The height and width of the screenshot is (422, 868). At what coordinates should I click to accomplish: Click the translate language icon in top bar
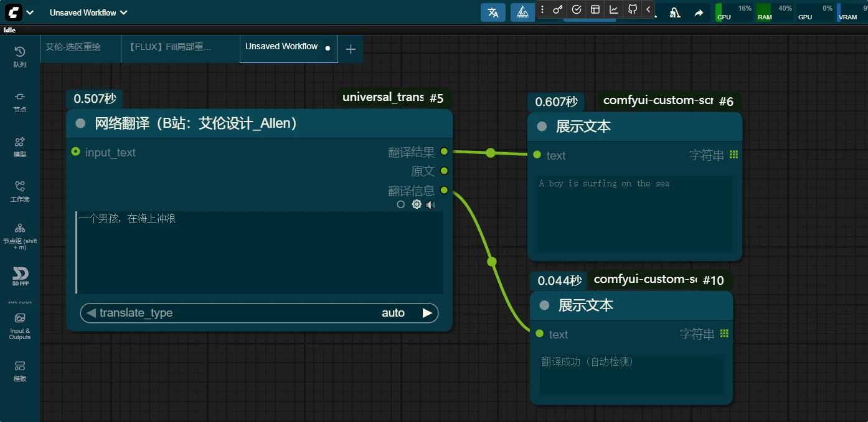493,12
